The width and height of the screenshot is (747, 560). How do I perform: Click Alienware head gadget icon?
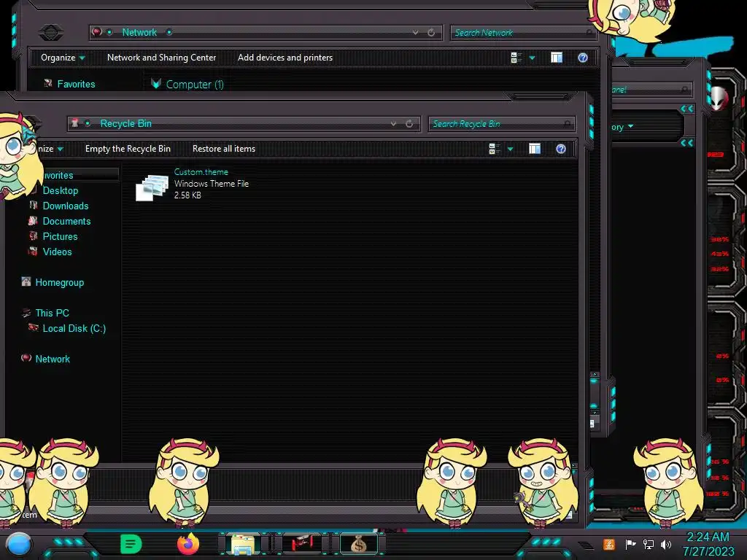719,98
